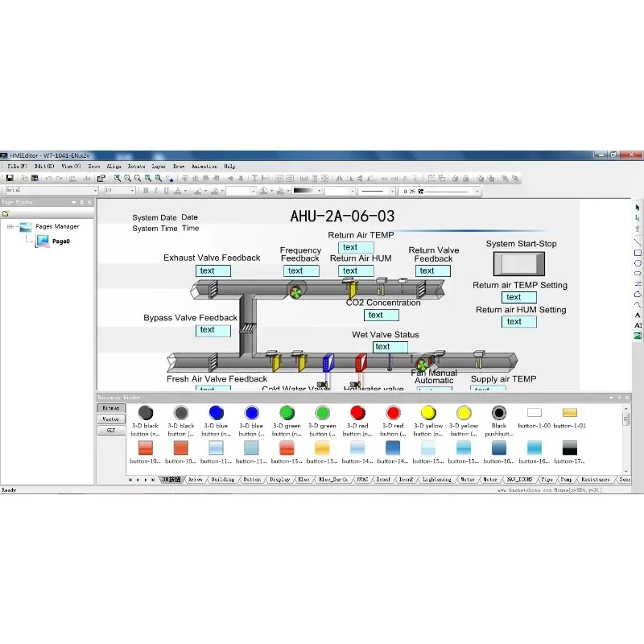
Task: Click Return Air TEMP text field
Action: click(x=356, y=247)
